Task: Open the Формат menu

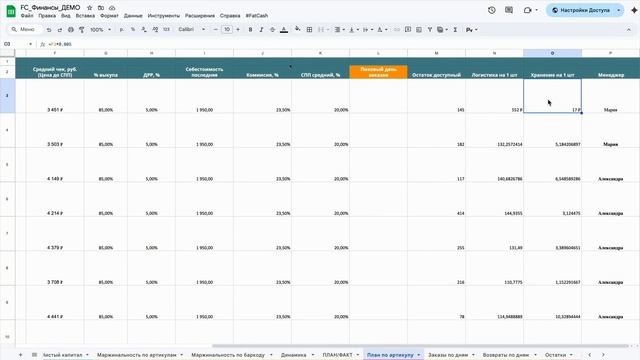Action: [x=109, y=16]
